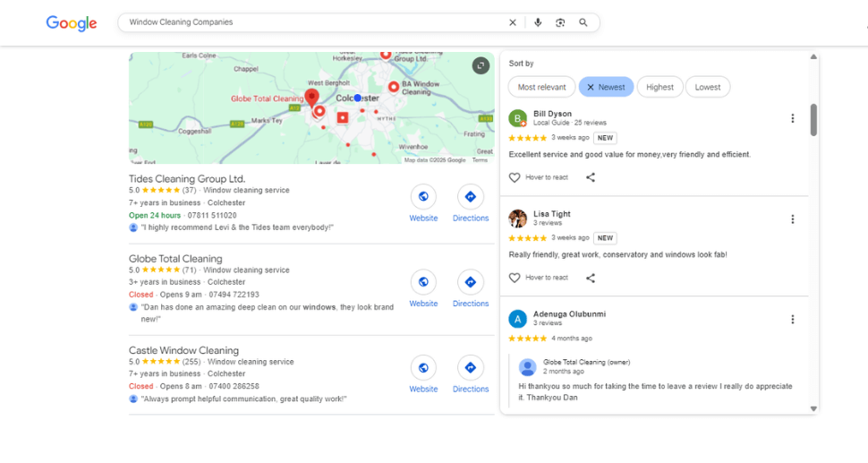
Task: Open more options for Adenuga Olubunmi review
Action: [x=793, y=320]
